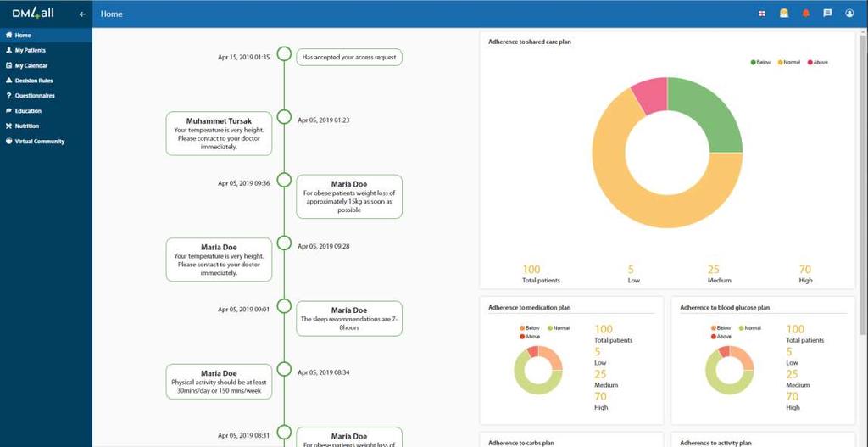Click timeline marker for Apr 15, 2019 01:35
The width and height of the screenshot is (868, 447).
pyautogui.click(x=284, y=53)
